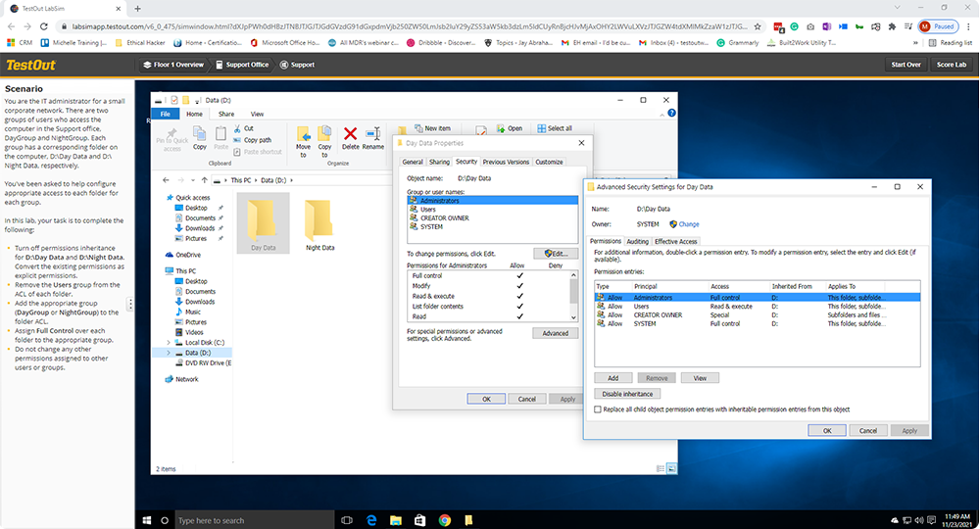Click the Change owner link
The height and width of the screenshot is (529, 980).
[x=689, y=224]
